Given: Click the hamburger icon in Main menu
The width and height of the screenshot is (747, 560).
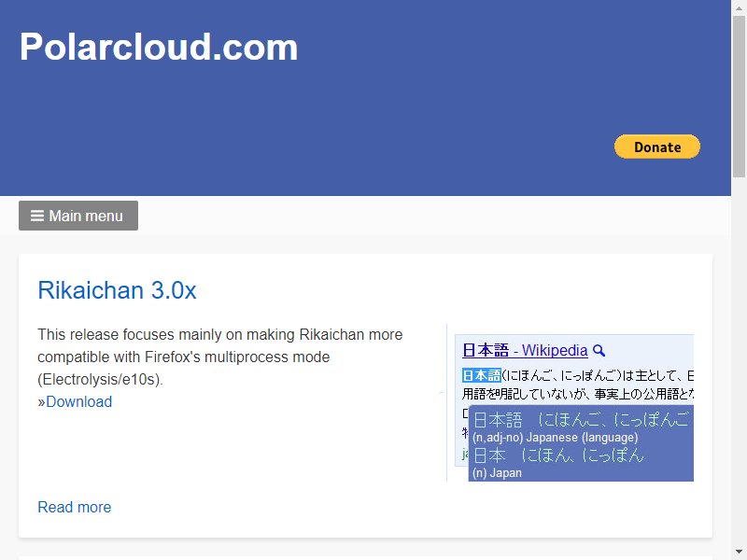Looking at the screenshot, I should [x=37, y=216].
